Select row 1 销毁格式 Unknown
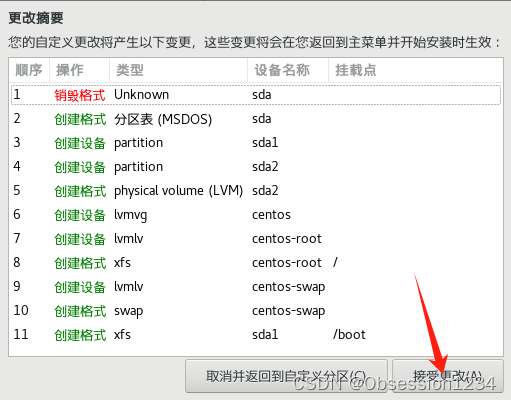The height and width of the screenshot is (400, 511). coord(256,95)
